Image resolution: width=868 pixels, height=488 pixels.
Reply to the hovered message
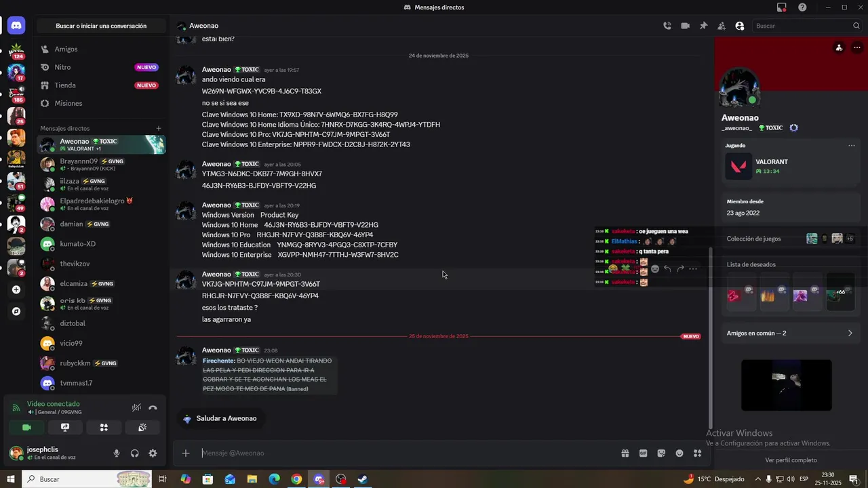(x=667, y=269)
